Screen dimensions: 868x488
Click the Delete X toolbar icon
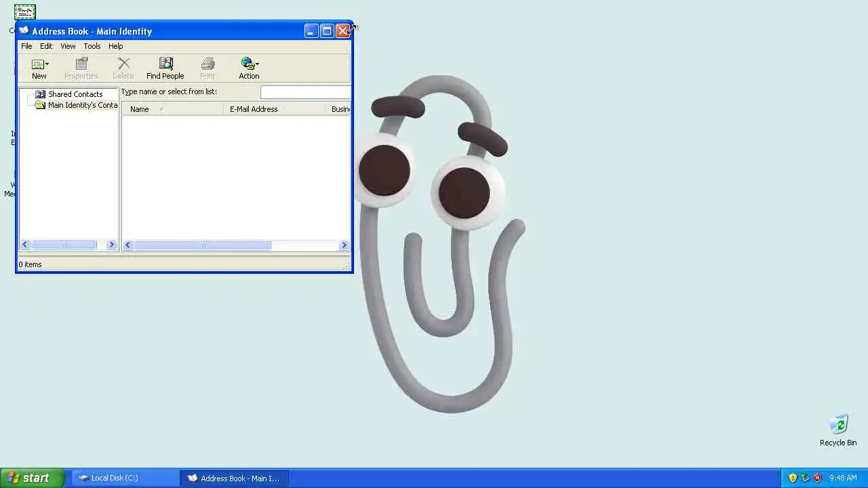123,64
